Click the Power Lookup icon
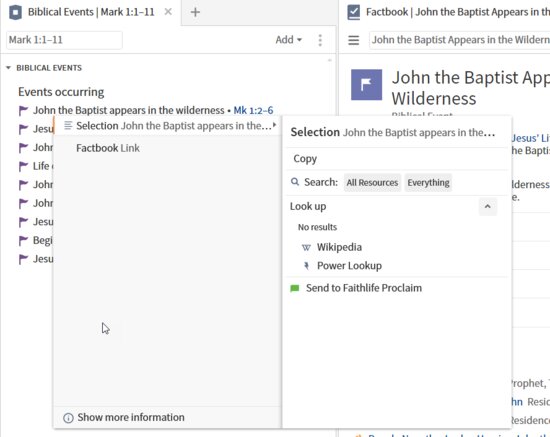The image size is (550, 437). (x=306, y=266)
